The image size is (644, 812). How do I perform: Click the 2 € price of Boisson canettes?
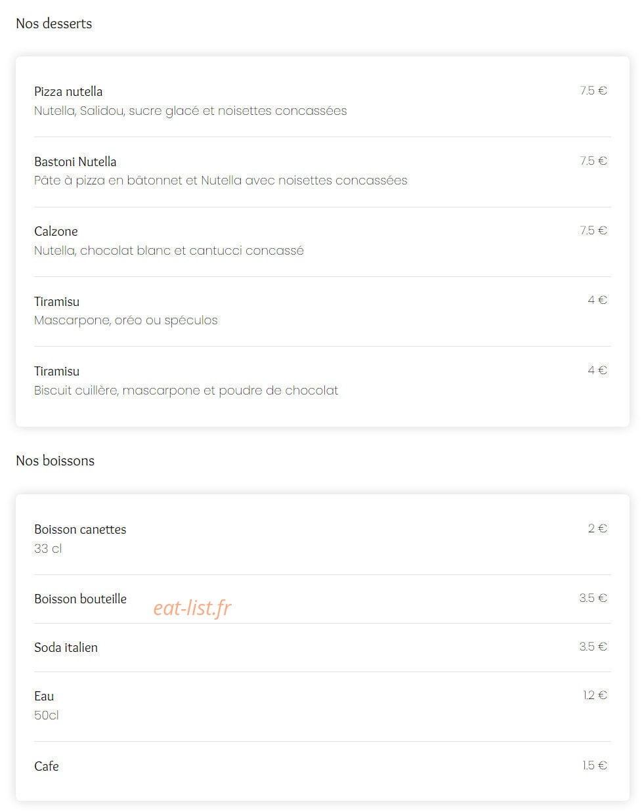pos(597,528)
